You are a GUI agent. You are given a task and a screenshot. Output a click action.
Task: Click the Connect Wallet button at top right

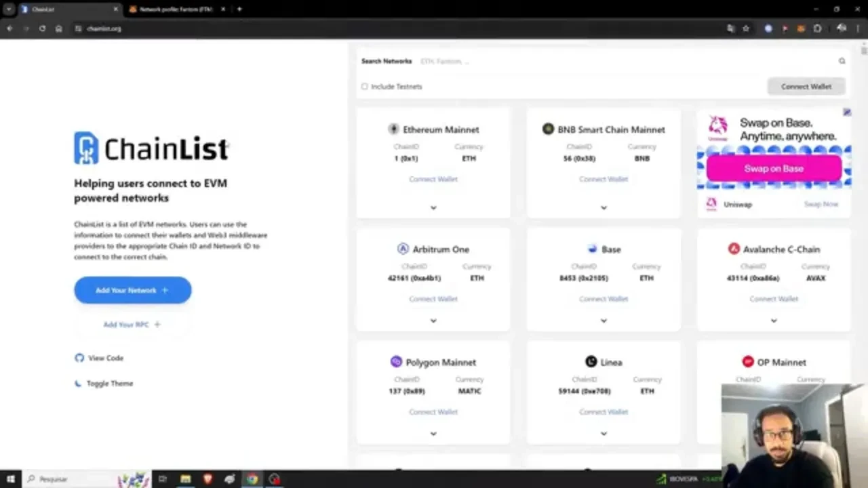[x=806, y=87]
